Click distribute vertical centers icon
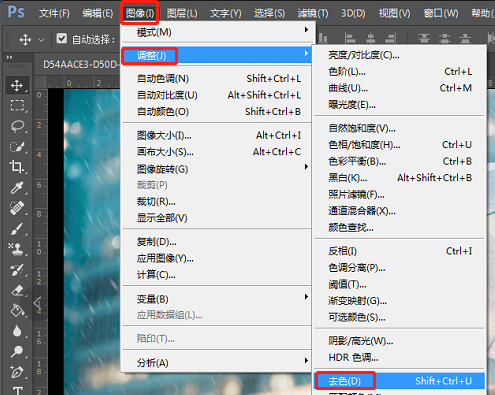 pyautogui.click(x=445, y=38)
